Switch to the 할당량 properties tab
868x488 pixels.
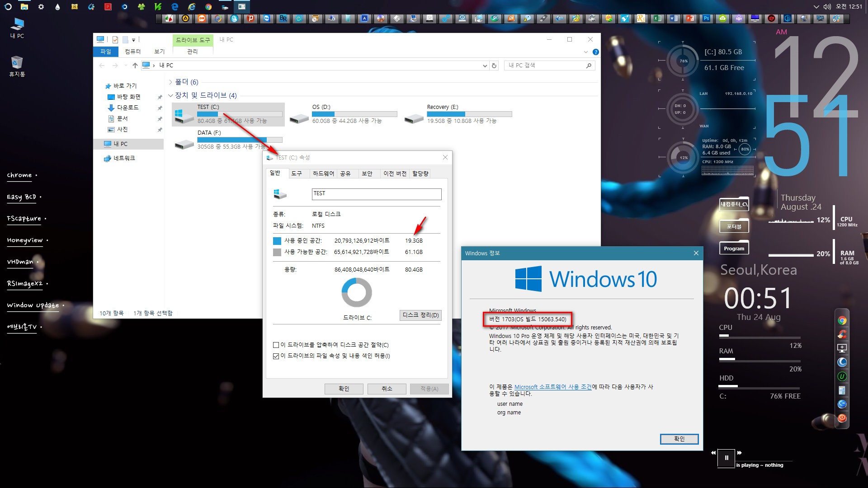coord(420,174)
